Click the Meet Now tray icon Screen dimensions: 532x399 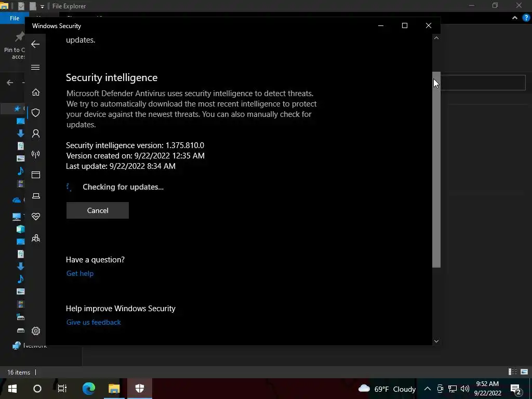440,389
